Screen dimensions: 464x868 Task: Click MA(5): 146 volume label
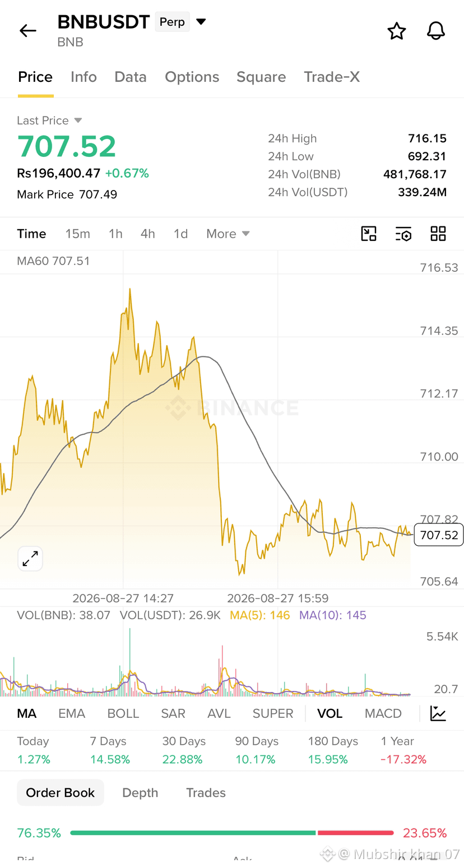(x=260, y=615)
